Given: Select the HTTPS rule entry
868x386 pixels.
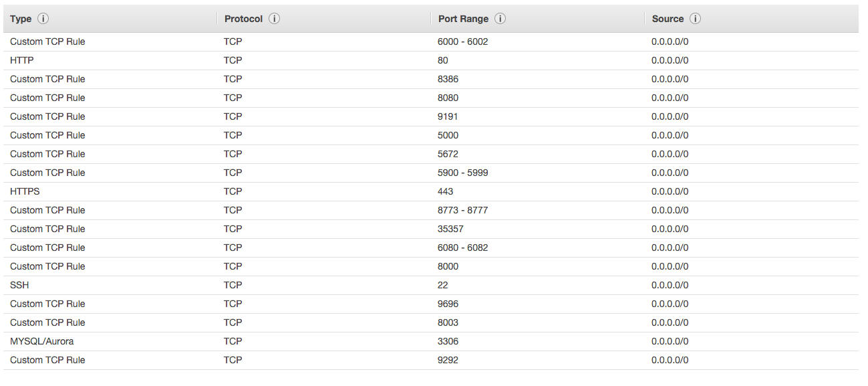Looking at the screenshot, I should coord(24,191).
